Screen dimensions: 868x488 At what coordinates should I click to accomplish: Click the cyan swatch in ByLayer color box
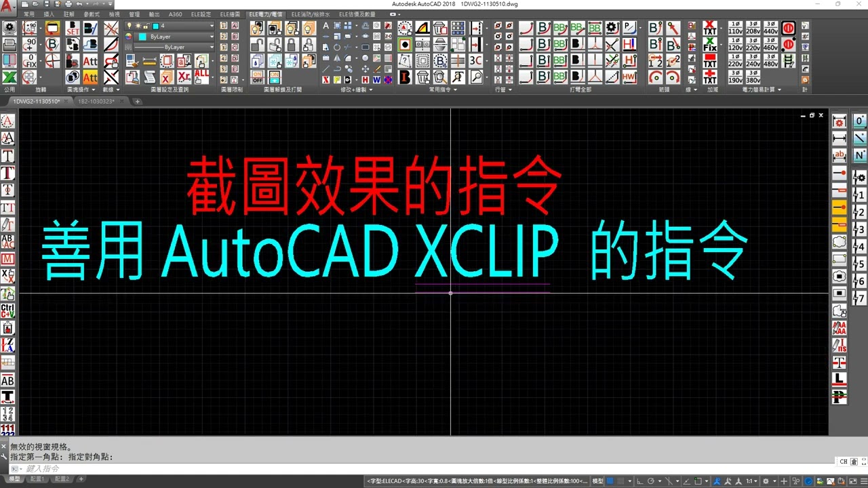pos(142,37)
